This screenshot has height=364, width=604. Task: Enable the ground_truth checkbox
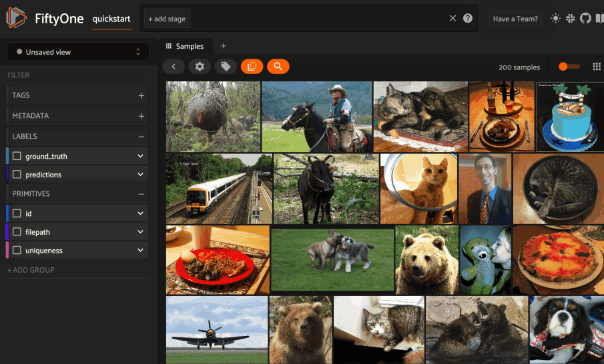(17, 156)
